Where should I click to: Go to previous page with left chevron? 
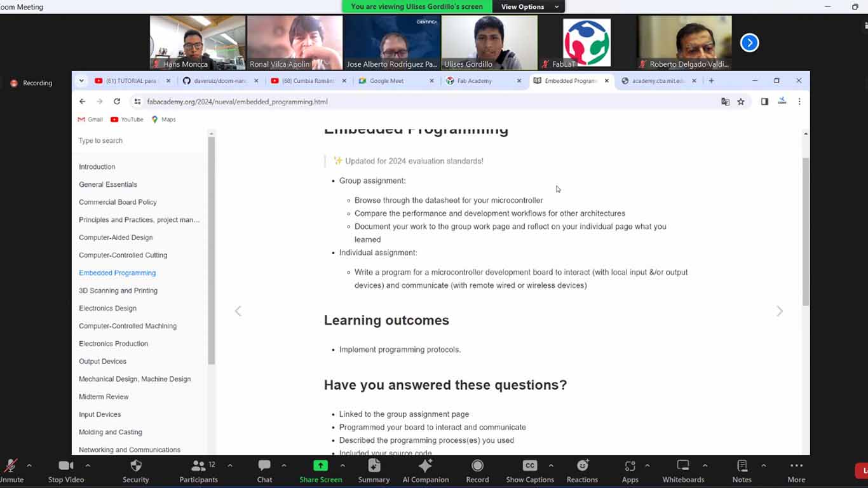point(238,311)
